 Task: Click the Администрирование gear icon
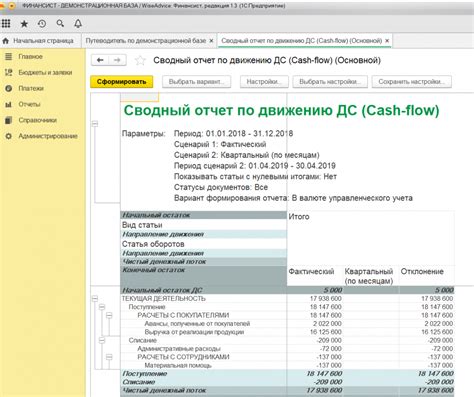(9, 136)
